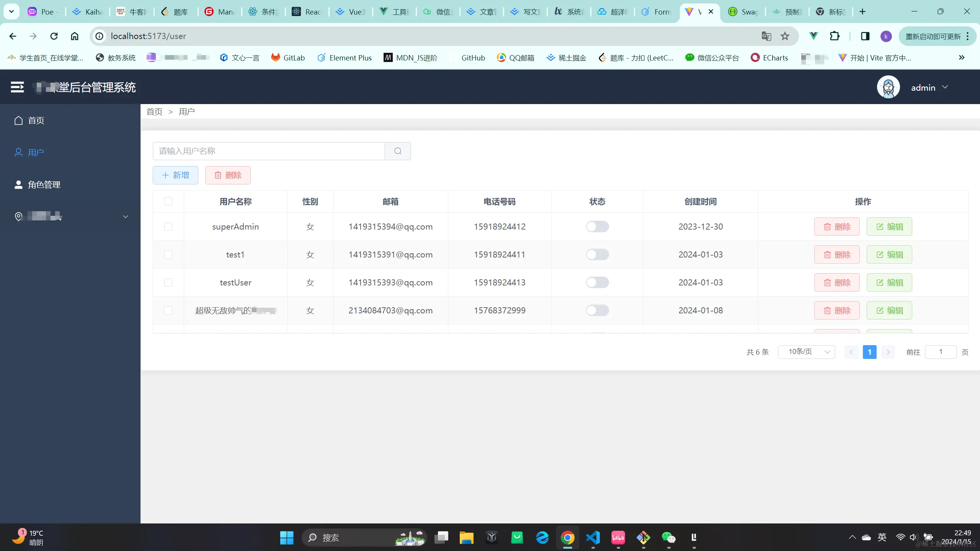Open browser extensions puzzle icon
The height and width of the screenshot is (551, 980).
pyautogui.click(x=835, y=36)
